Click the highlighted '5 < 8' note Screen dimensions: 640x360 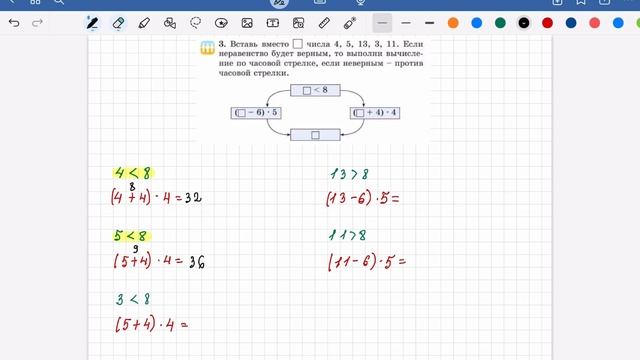pos(131,236)
